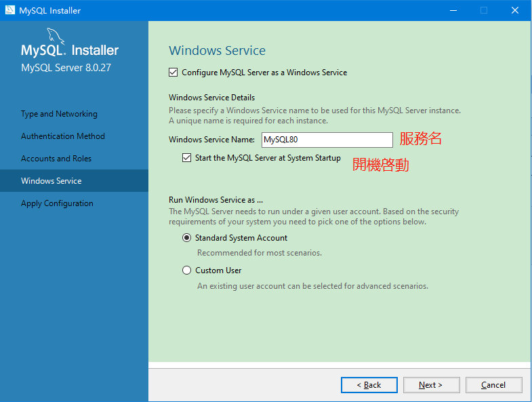532x402 pixels.
Task: Click the existing user account description text
Action: (313, 286)
